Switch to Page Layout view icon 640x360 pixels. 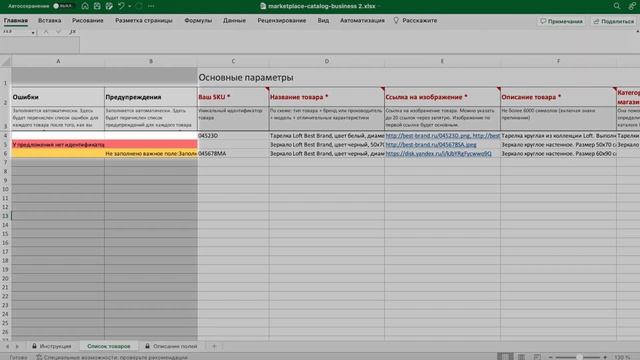pyautogui.click(x=521, y=357)
